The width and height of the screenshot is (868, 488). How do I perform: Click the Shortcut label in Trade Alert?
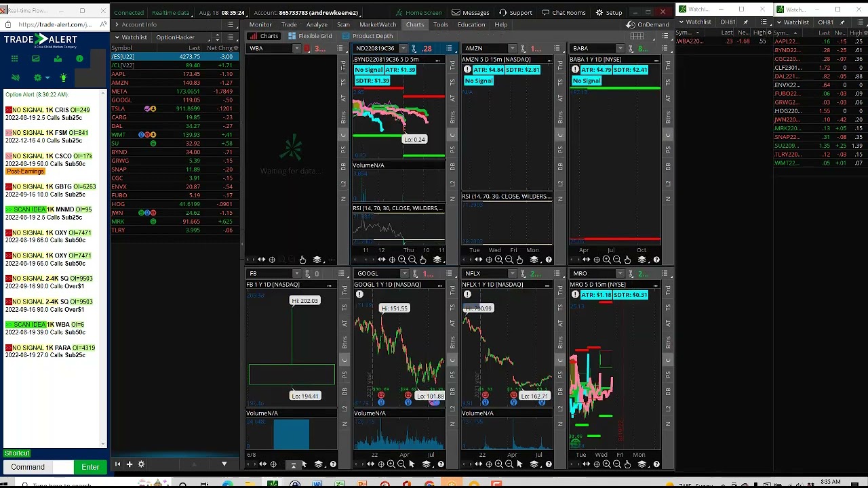[17, 453]
